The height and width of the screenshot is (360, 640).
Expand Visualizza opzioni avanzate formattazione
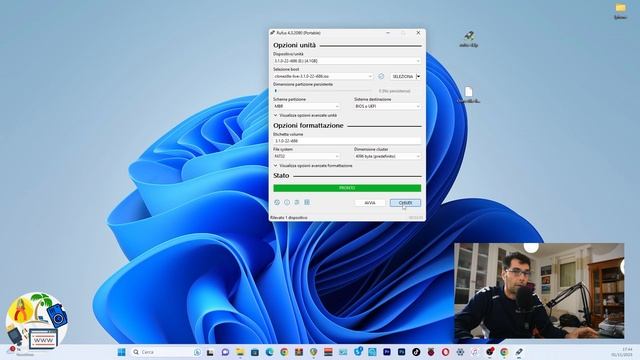pyautogui.click(x=313, y=166)
